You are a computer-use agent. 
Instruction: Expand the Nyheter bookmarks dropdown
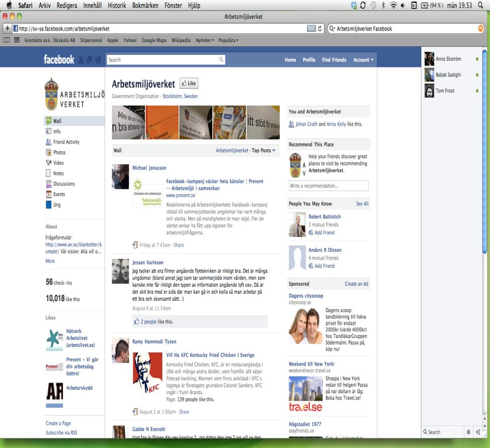point(205,40)
